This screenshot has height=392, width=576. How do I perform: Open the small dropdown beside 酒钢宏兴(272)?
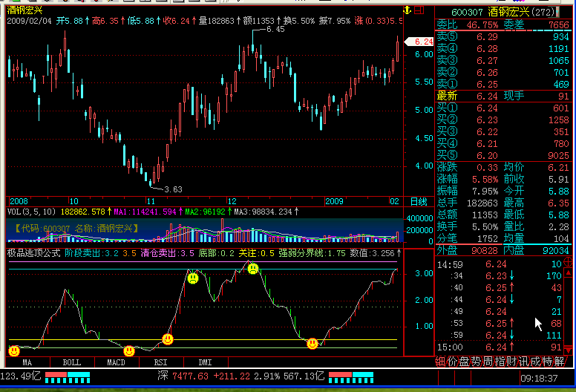point(557,12)
